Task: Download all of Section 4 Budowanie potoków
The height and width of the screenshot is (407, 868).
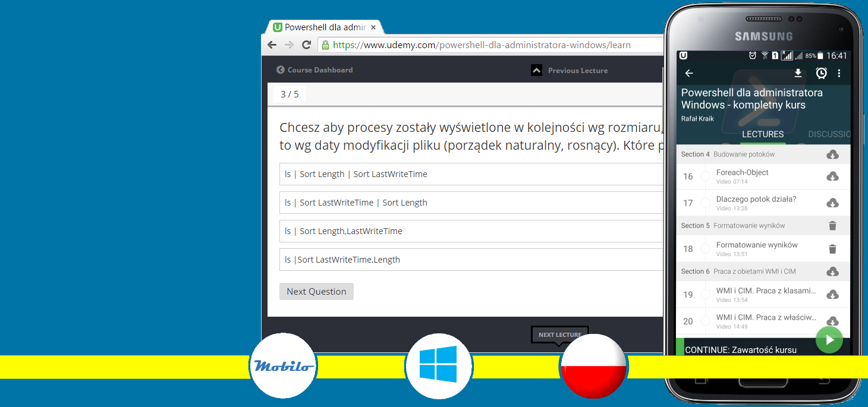Action: [x=832, y=154]
